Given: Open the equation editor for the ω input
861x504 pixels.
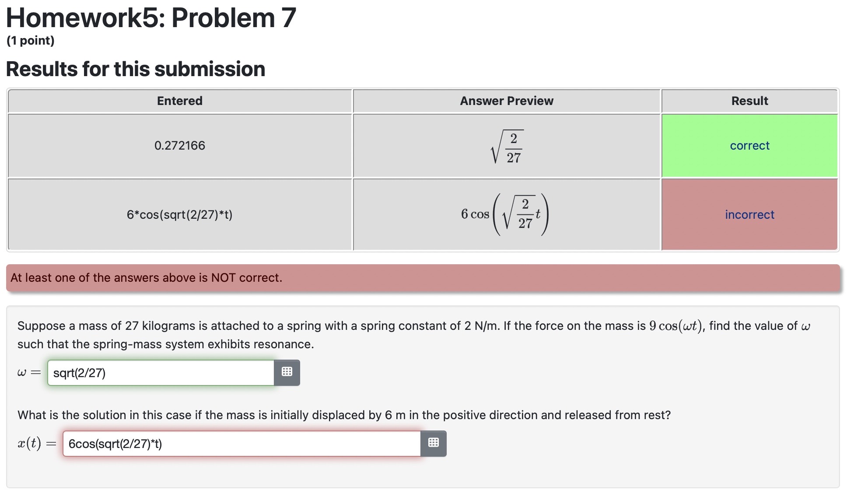Looking at the screenshot, I should [x=287, y=372].
